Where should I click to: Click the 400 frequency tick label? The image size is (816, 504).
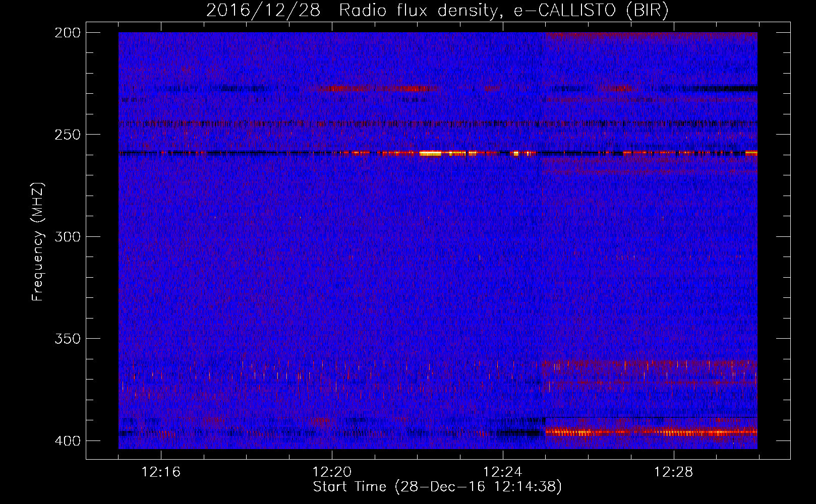(x=67, y=440)
